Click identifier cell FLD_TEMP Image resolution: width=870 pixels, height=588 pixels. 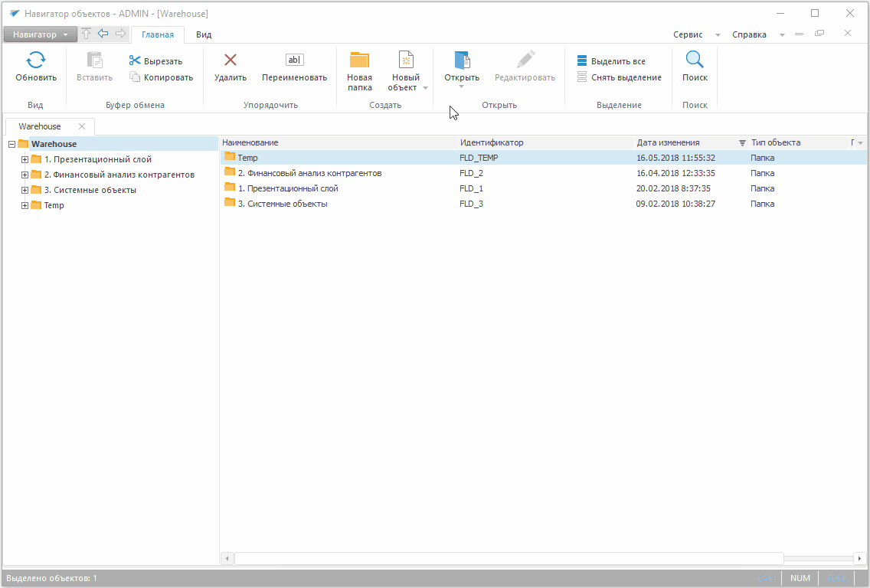point(479,158)
